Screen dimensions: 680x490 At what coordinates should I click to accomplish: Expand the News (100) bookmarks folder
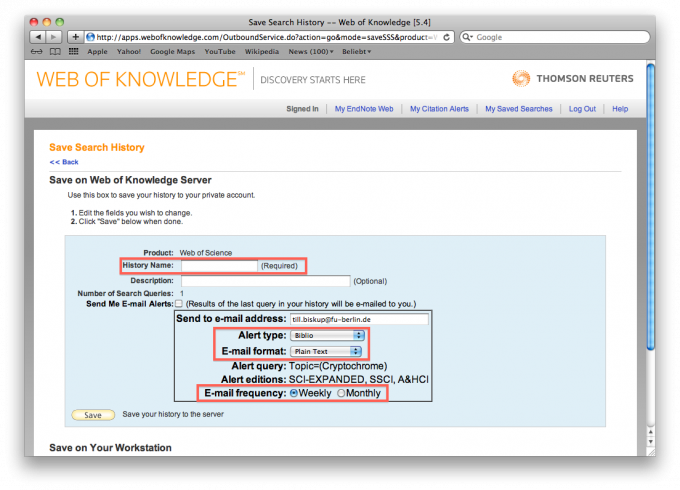point(311,52)
